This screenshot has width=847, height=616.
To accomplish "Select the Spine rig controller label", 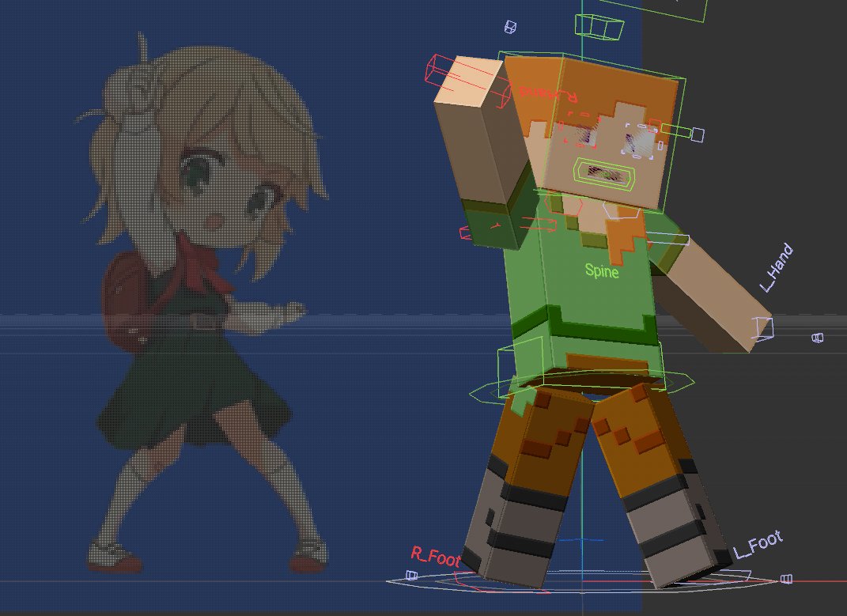I will [x=602, y=270].
